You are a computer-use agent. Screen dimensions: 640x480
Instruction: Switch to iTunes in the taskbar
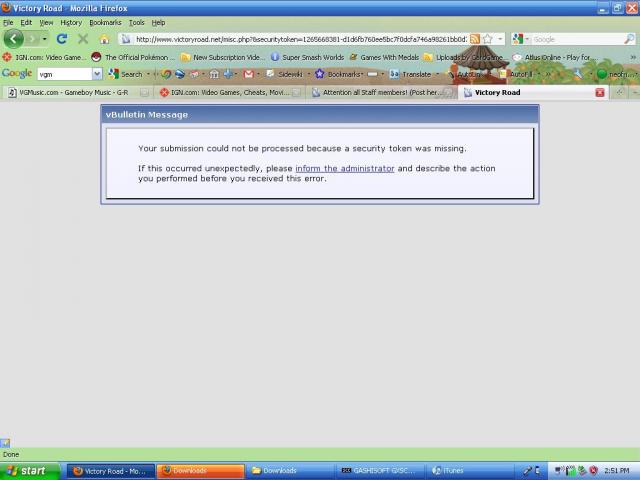452,470
